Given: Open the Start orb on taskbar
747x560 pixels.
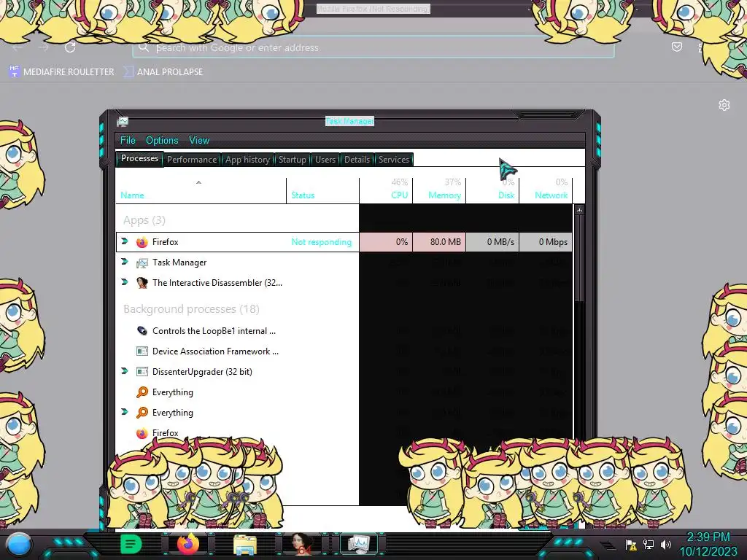Looking at the screenshot, I should tap(19, 545).
